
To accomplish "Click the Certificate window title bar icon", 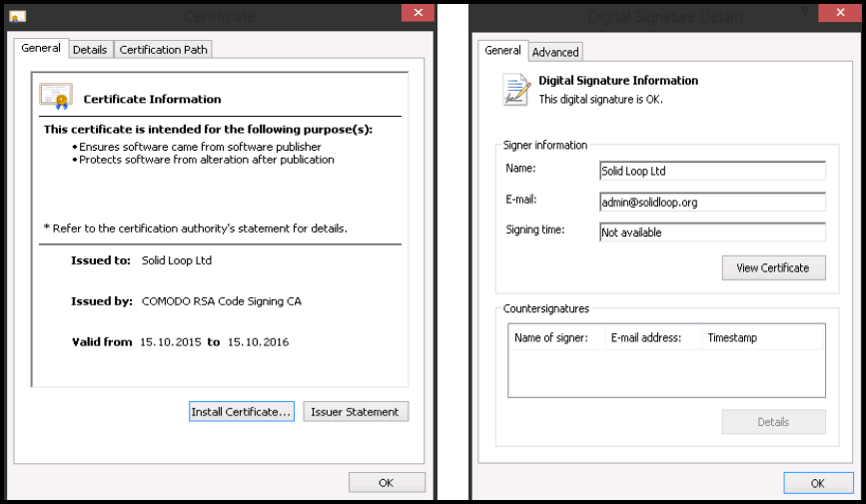I will (x=18, y=17).
